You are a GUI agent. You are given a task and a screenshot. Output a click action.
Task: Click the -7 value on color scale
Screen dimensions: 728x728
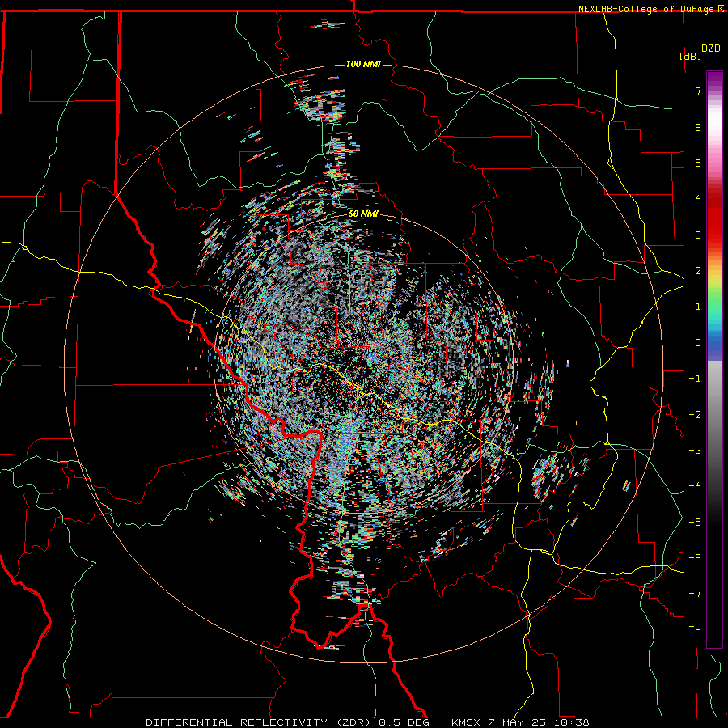click(x=695, y=594)
